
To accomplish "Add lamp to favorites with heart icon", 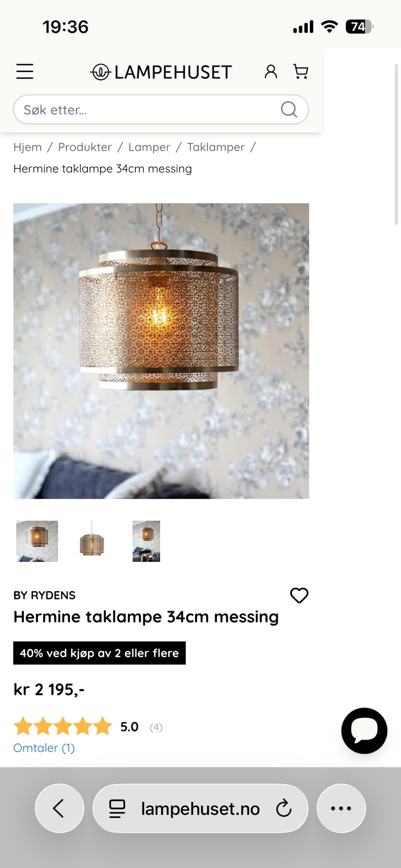I will [299, 595].
